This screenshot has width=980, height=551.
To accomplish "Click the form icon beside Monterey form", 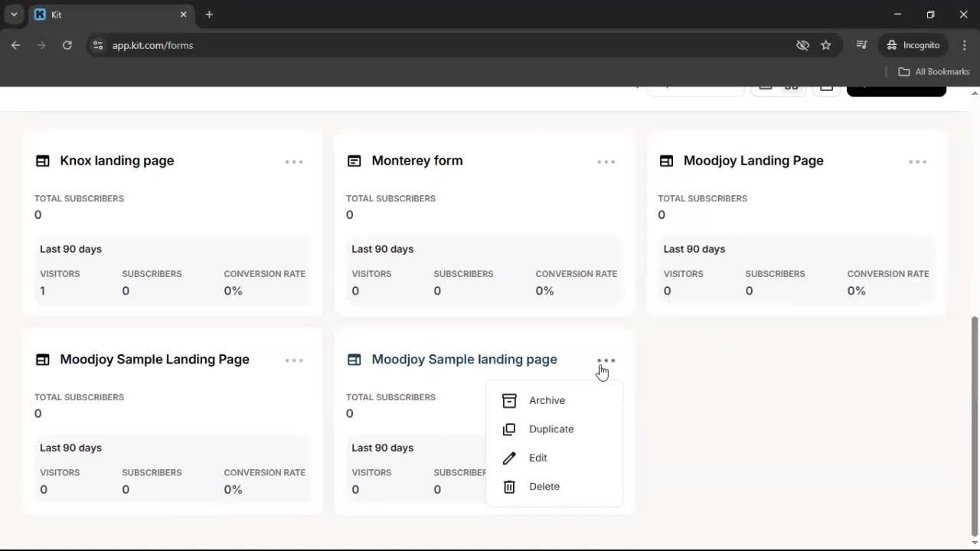I will tap(354, 161).
